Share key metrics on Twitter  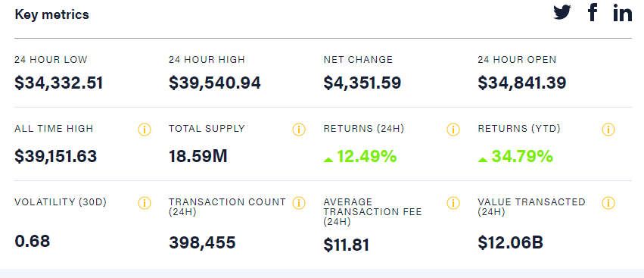(x=562, y=12)
